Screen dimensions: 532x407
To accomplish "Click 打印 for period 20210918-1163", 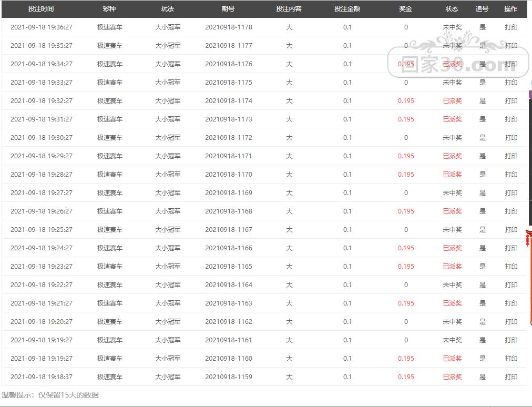I will [x=511, y=303].
